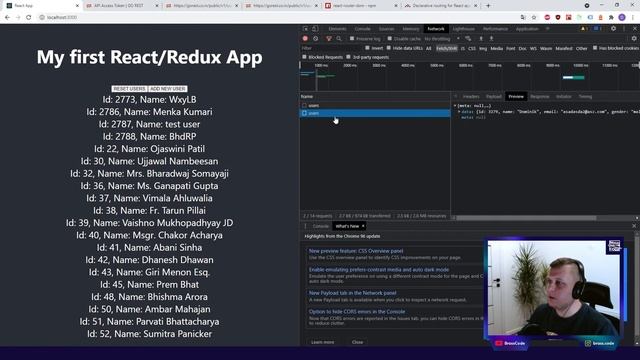The width and height of the screenshot is (640, 360).
Task: Open a new browser tab
Action: [488, 6]
